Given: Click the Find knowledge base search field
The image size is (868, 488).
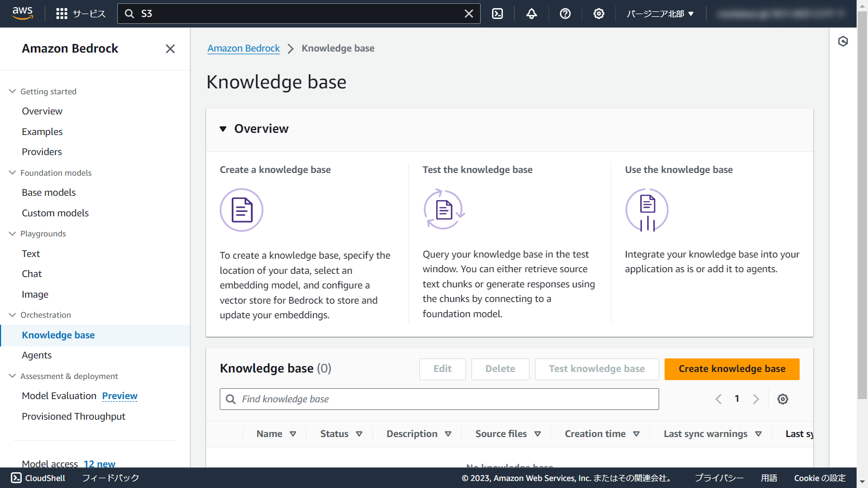Looking at the screenshot, I should pos(439,399).
